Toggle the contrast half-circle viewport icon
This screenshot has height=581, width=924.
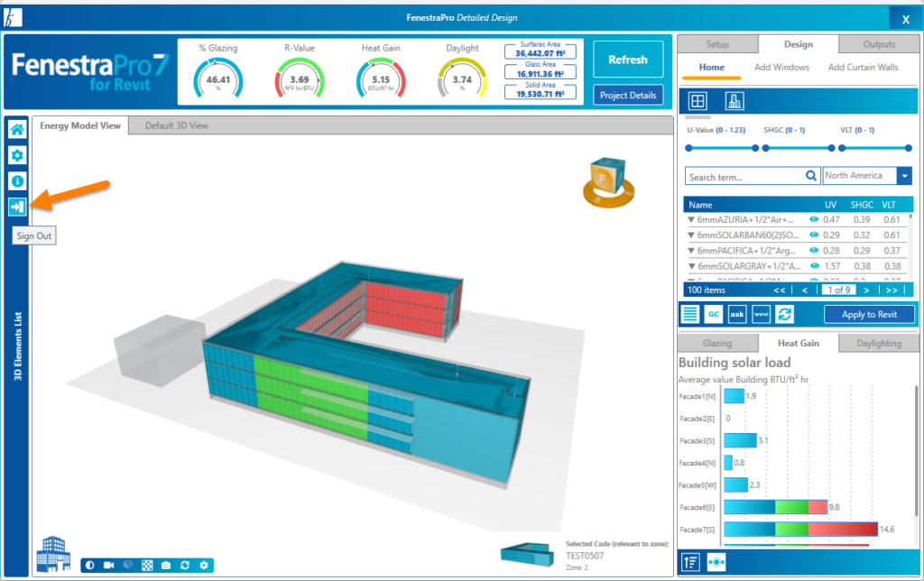(x=89, y=565)
